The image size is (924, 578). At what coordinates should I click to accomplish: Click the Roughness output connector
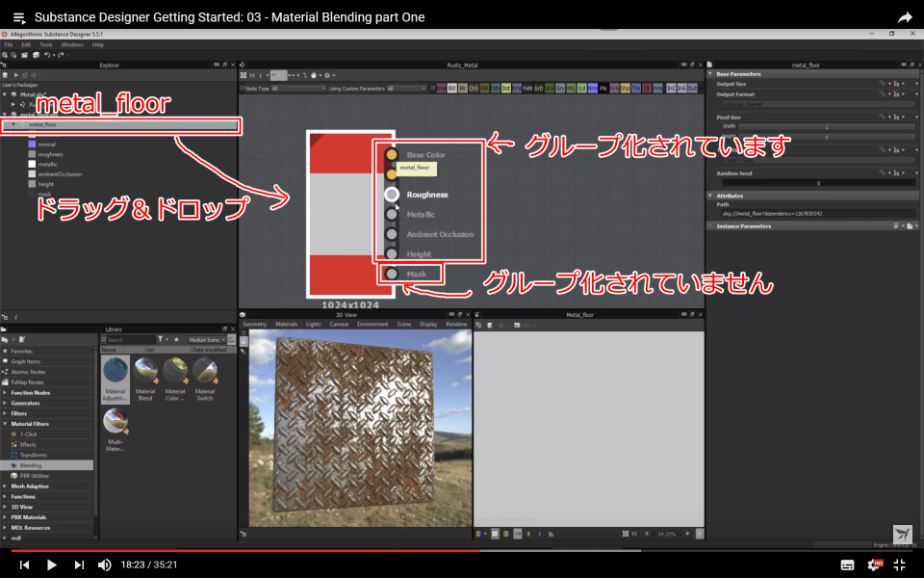coord(392,194)
